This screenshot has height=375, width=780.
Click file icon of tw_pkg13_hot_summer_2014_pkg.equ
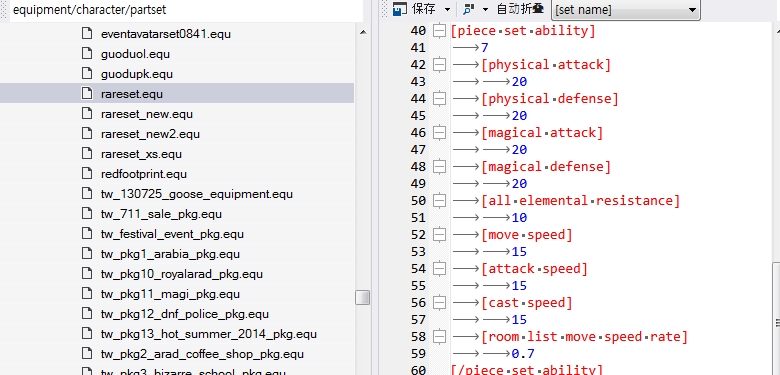87,334
